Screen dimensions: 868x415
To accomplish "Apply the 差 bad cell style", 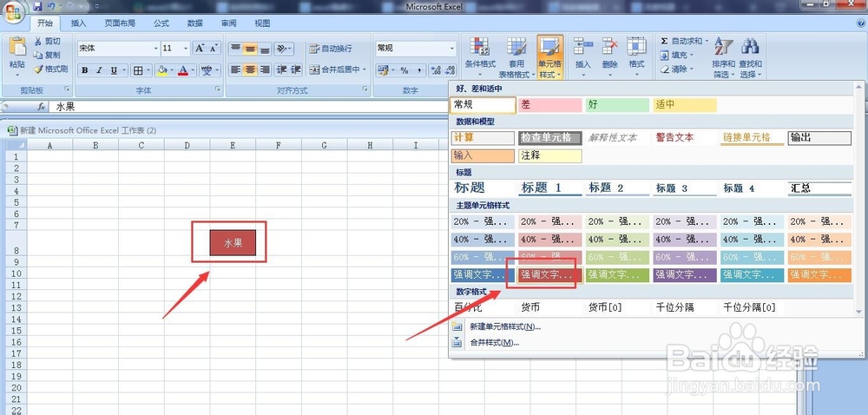I will (550, 104).
